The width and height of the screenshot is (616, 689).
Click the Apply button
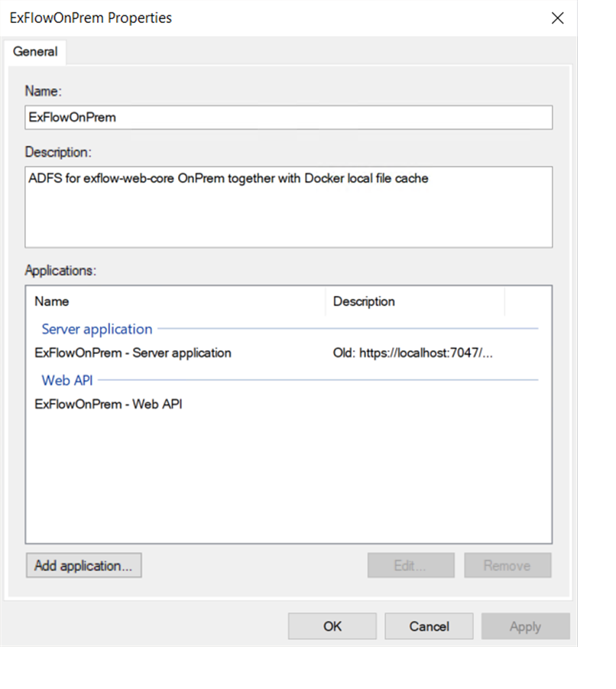(x=526, y=626)
